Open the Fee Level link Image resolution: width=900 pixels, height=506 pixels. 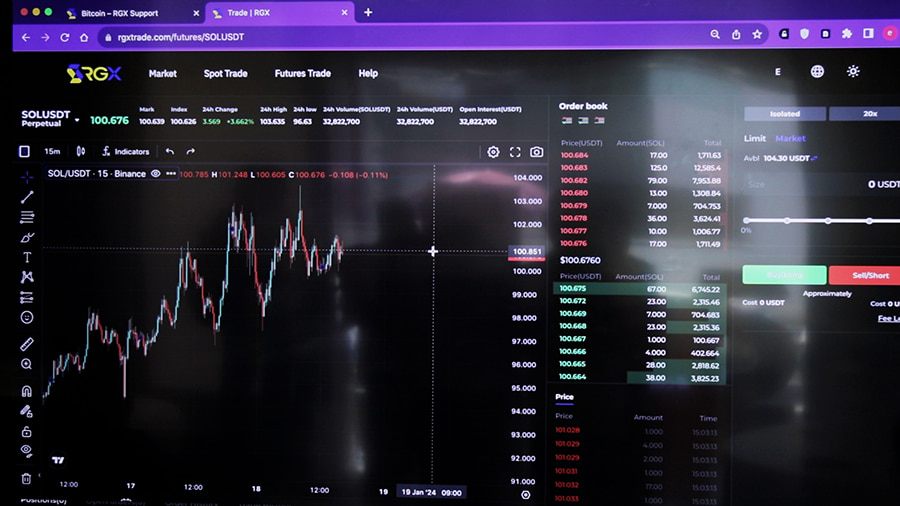point(889,318)
